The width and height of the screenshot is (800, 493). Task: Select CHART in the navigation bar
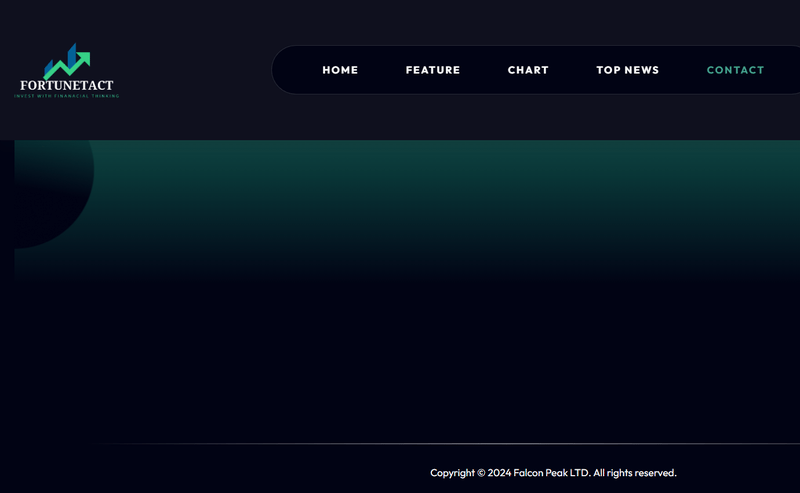pos(528,70)
